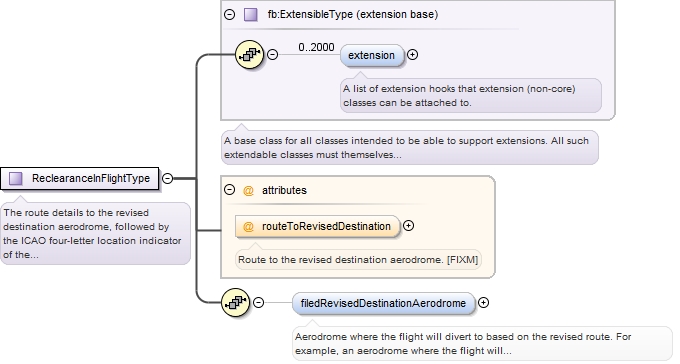Collapse the attributes group
Image resolution: width=680 pixels, height=364 pixels.
(x=229, y=190)
